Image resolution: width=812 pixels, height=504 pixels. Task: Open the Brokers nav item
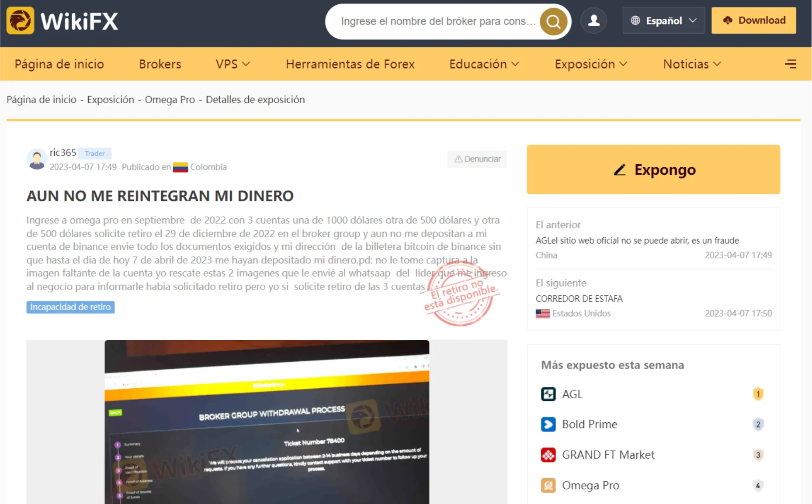point(160,64)
